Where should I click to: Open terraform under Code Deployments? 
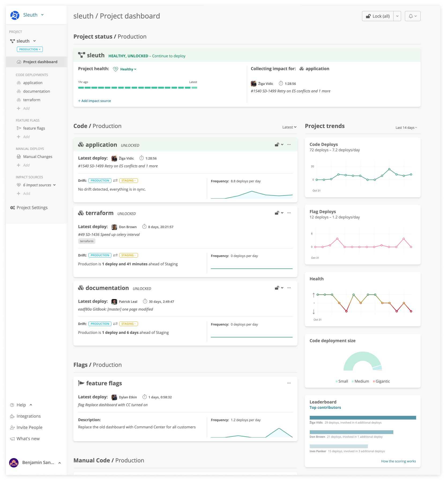pos(32,100)
